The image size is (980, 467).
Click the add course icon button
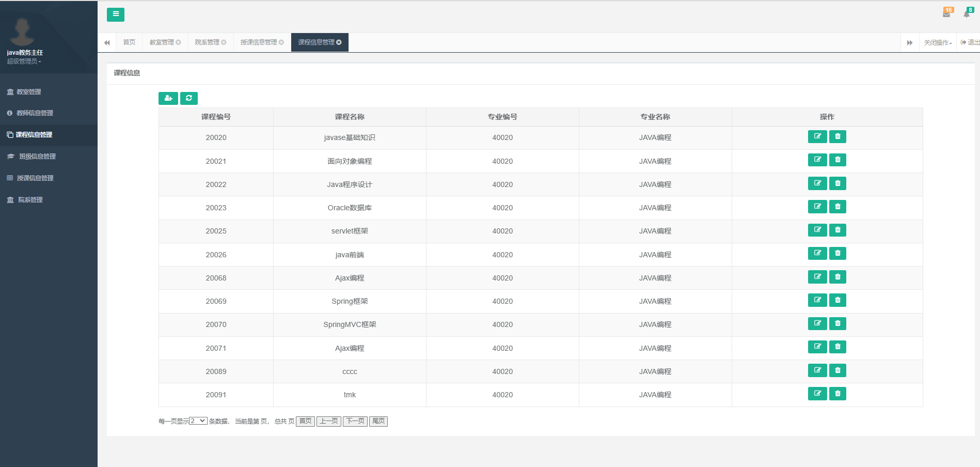tap(168, 98)
